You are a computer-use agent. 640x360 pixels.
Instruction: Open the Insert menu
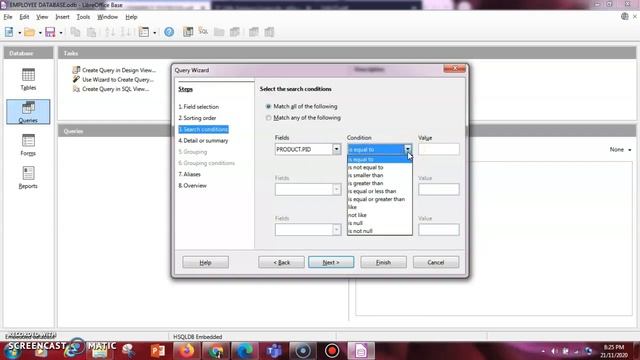coord(62,17)
